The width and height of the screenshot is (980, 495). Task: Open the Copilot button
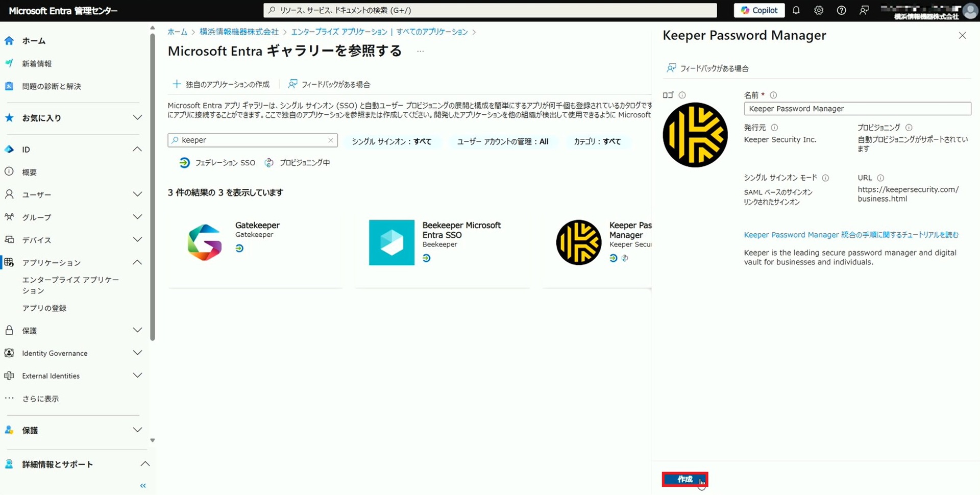tap(758, 10)
